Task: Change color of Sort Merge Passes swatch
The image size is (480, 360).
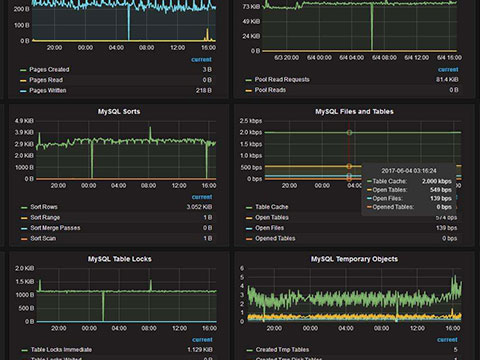Action: point(24,229)
